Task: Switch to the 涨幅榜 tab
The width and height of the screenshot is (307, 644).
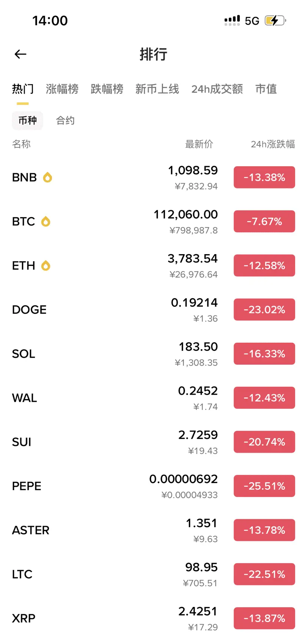Action: 62,89
